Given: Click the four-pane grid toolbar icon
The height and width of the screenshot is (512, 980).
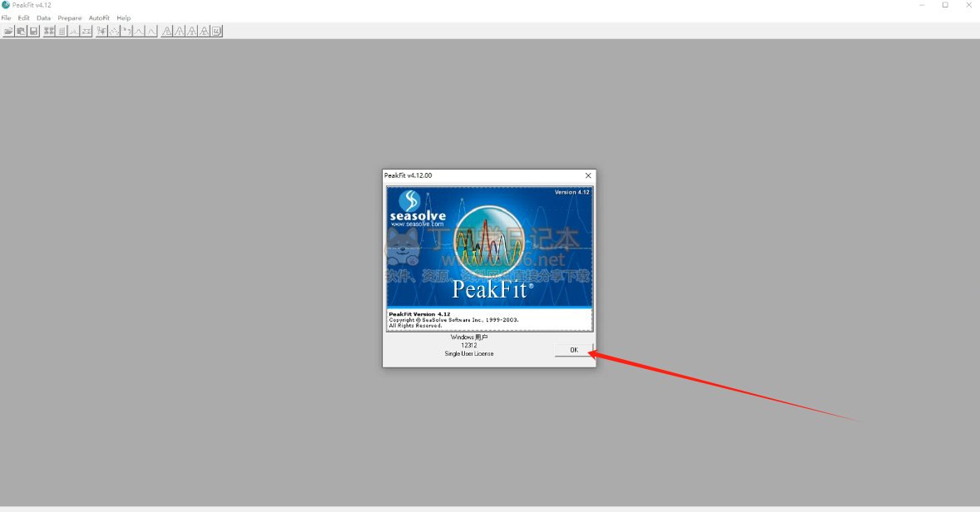Looking at the screenshot, I should pos(49,32).
